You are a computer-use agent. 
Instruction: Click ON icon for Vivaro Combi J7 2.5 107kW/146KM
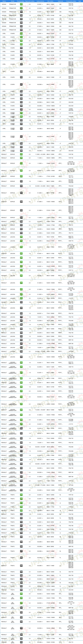(x=21, y=151)
